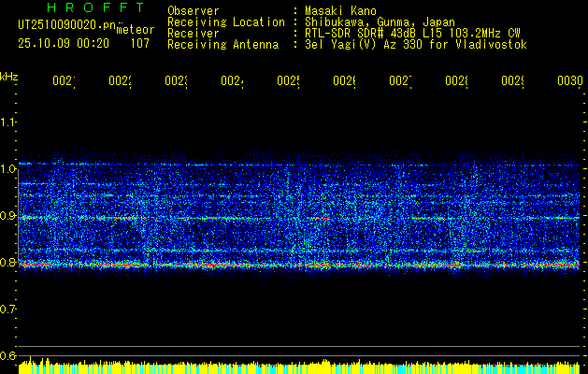This screenshot has height=374, width=588.
Task: Click the 0029 time marker
Action: point(513,80)
